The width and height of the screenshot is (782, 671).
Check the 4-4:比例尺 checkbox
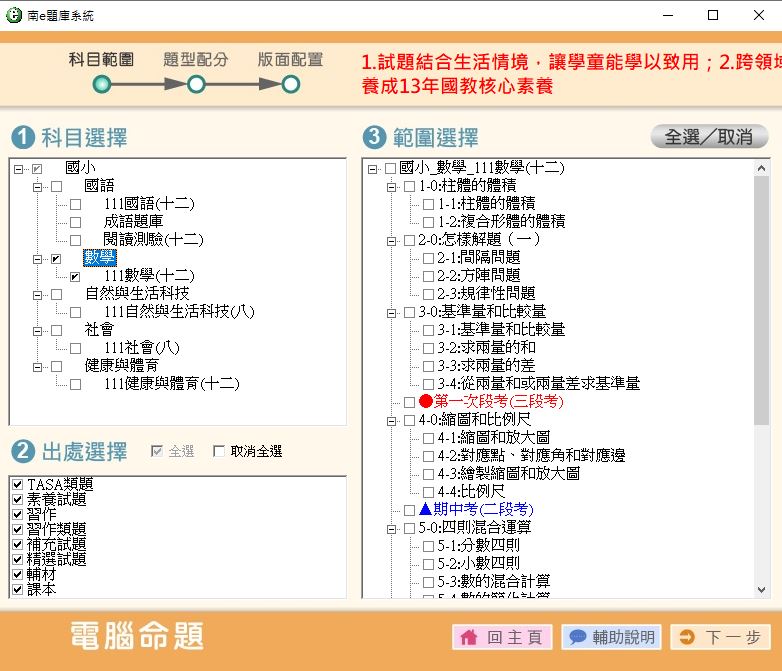coord(428,492)
